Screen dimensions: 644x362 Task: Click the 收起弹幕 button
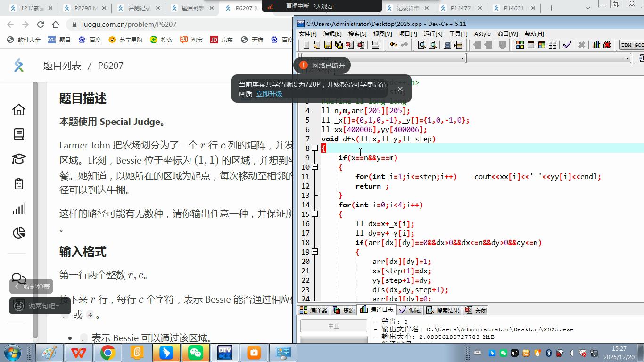32,287
